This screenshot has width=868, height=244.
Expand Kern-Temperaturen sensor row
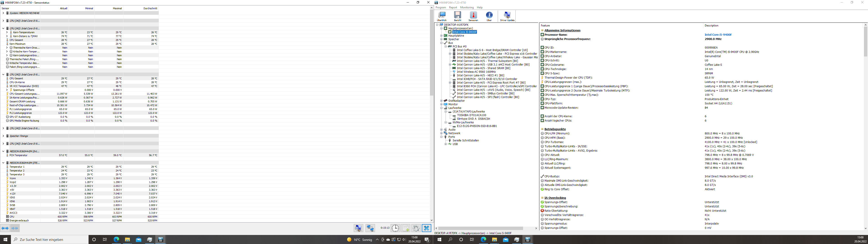tap(7, 32)
